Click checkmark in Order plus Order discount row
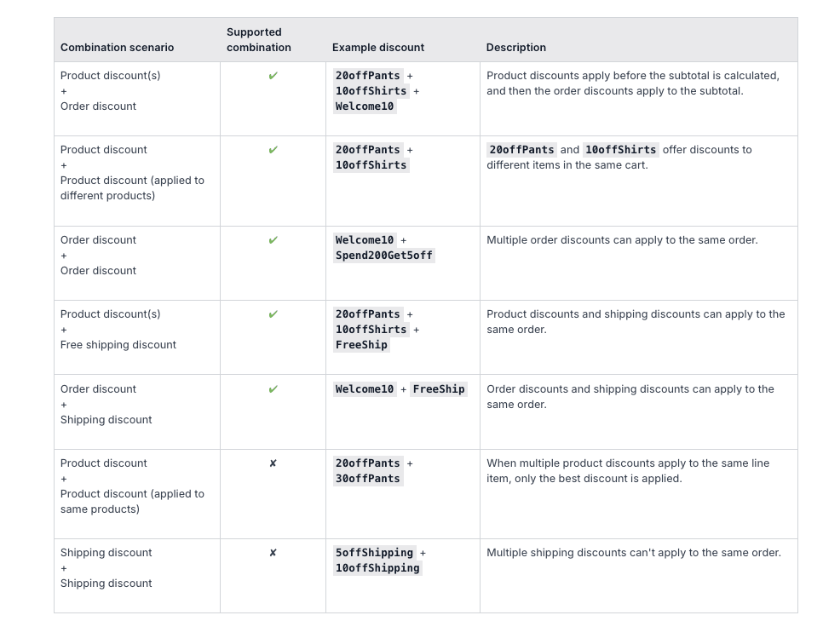The image size is (823, 644). [273, 240]
